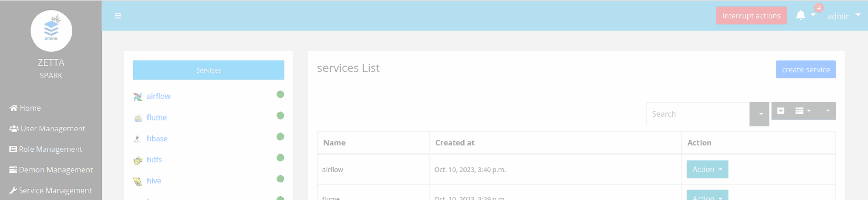The image size is (868, 200).
Task: Open the airflow service link
Action: coord(158,96)
